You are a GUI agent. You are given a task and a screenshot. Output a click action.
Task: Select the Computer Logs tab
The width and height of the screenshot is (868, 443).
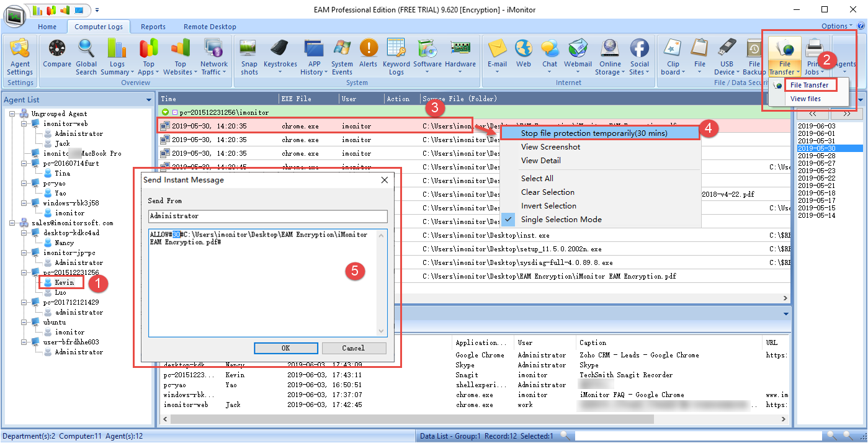99,27
